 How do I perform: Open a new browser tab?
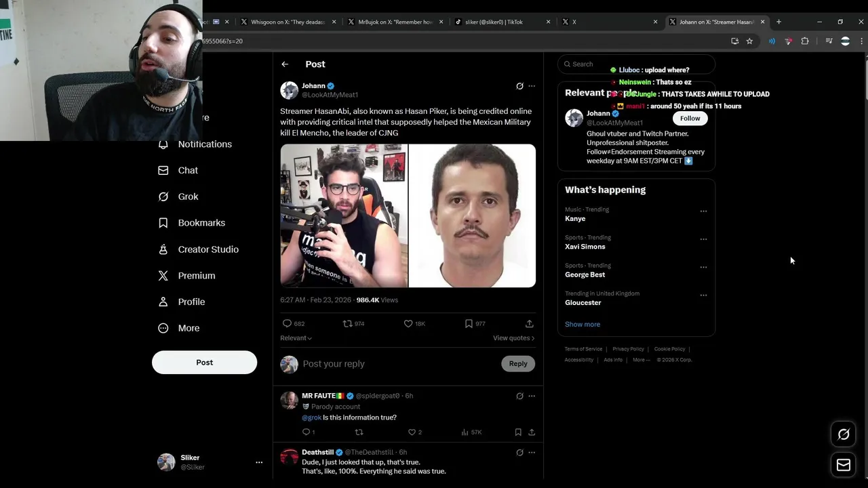(778, 22)
